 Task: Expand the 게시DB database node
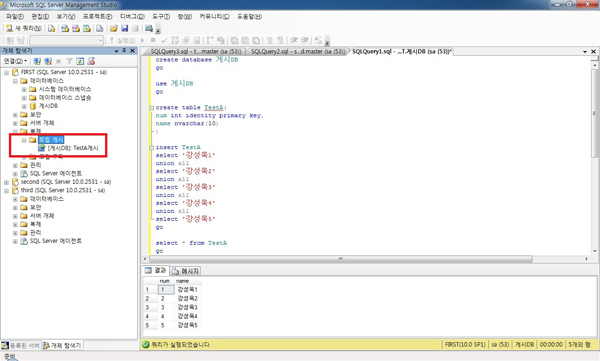(x=24, y=106)
